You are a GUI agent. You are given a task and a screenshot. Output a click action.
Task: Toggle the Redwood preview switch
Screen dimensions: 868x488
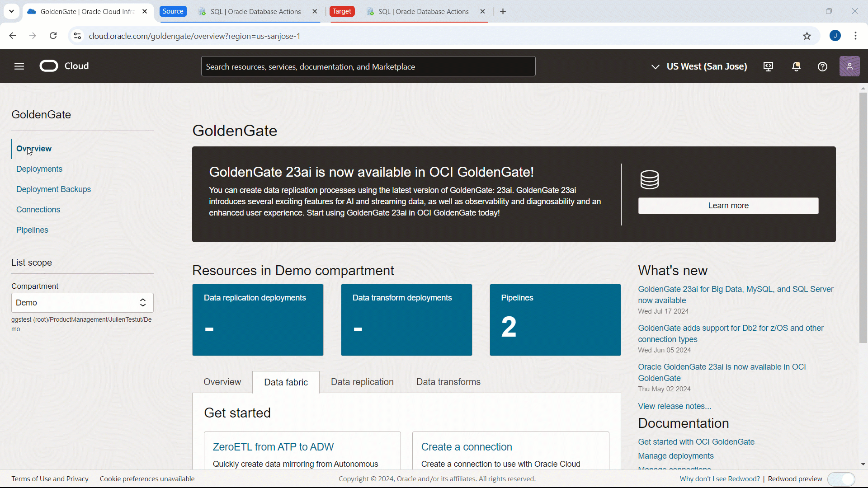pos(841,479)
